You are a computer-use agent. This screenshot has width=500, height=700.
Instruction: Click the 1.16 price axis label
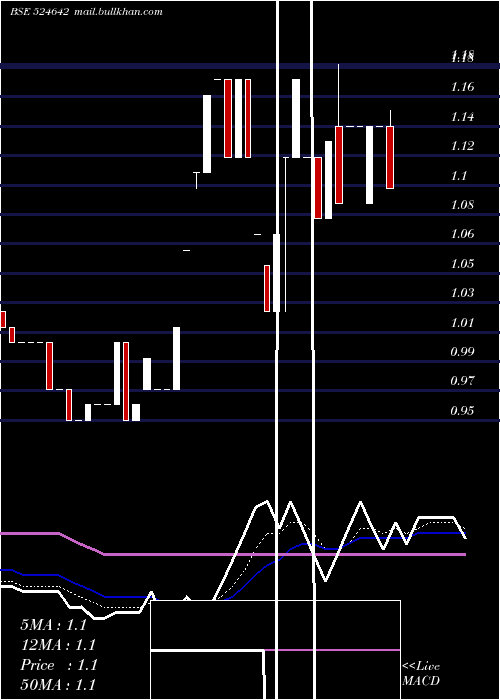[x=462, y=87]
